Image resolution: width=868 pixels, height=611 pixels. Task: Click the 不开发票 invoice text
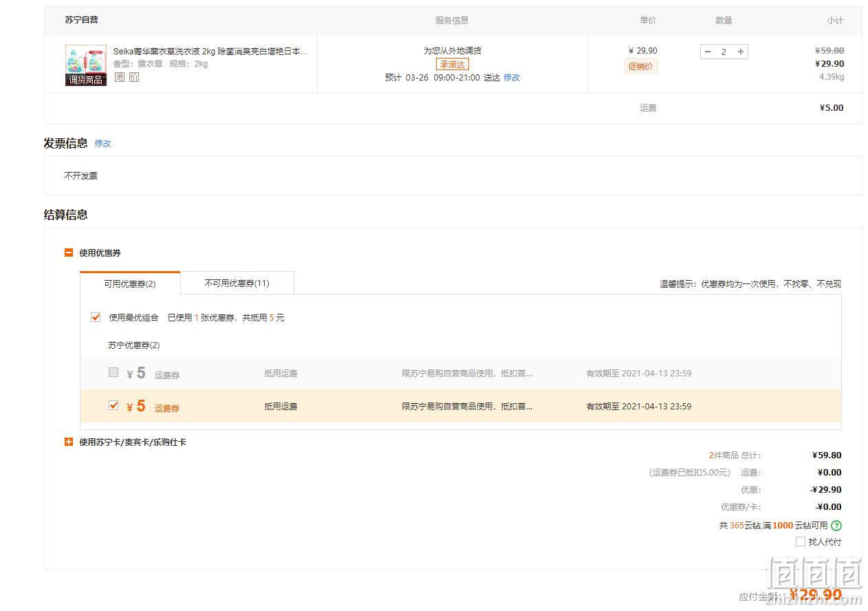[81, 176]
